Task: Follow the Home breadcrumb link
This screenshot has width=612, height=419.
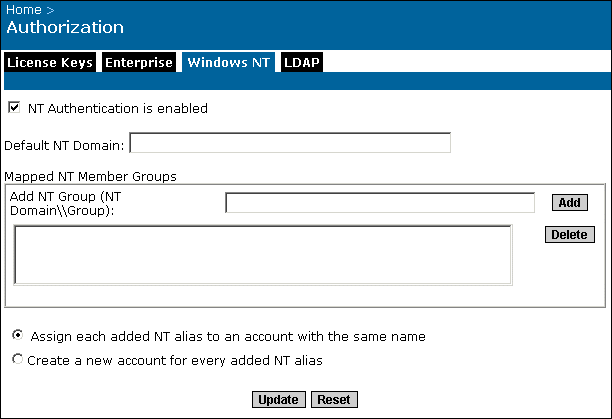Action: [24, 10]
